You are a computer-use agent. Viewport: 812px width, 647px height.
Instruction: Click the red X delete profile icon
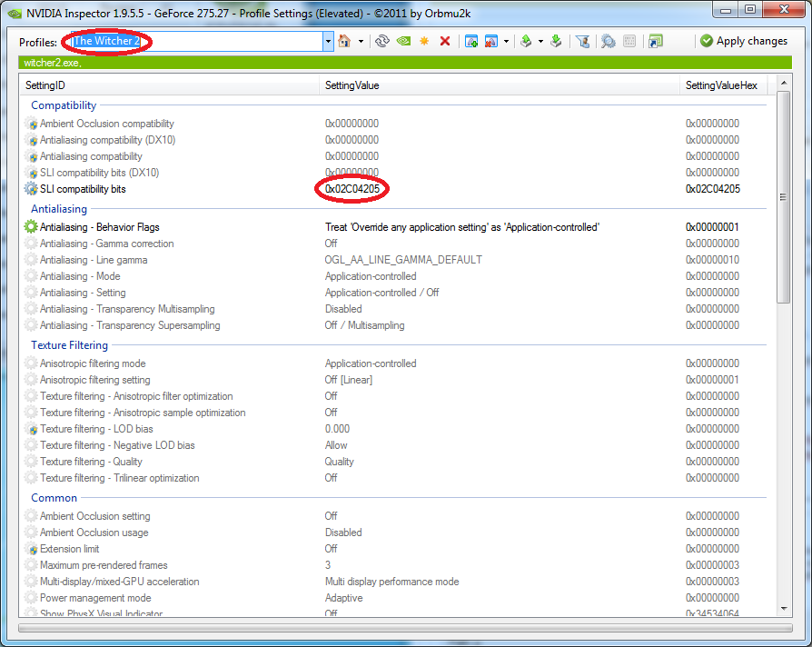click(445, 42)
